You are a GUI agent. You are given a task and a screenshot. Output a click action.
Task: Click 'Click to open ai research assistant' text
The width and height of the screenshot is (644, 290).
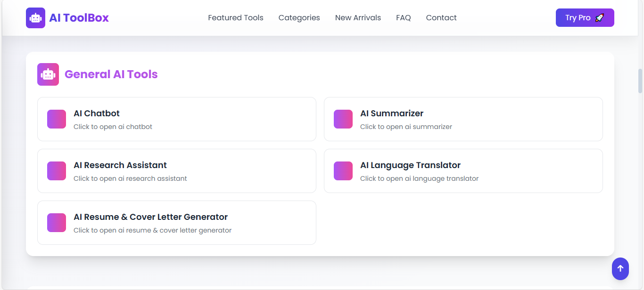click(131, 178)
